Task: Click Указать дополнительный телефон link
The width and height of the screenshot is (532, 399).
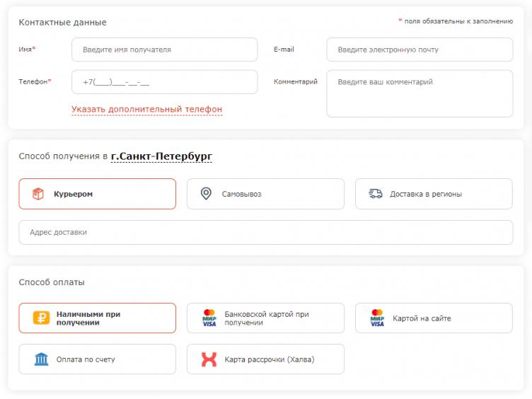Action: [x=146, y=110]
